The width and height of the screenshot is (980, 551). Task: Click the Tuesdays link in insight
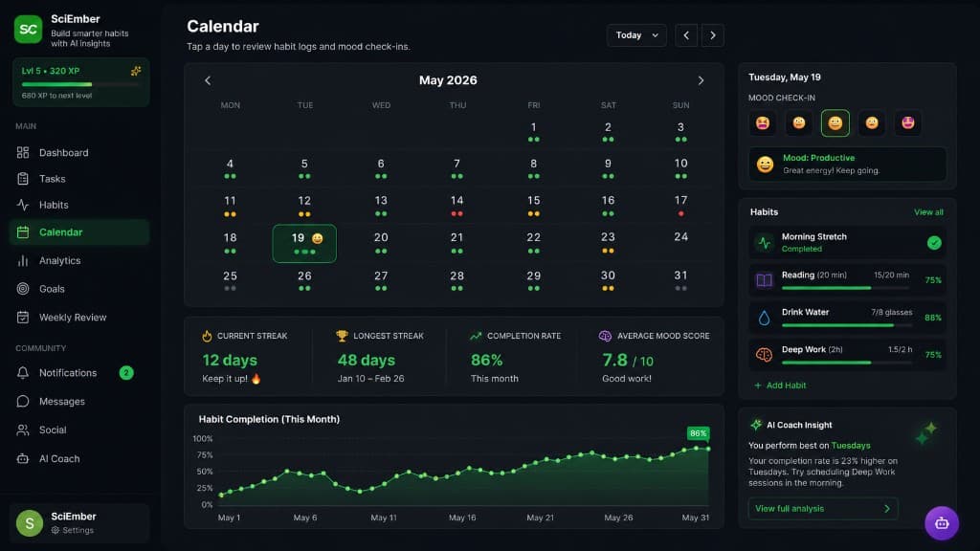851,446
